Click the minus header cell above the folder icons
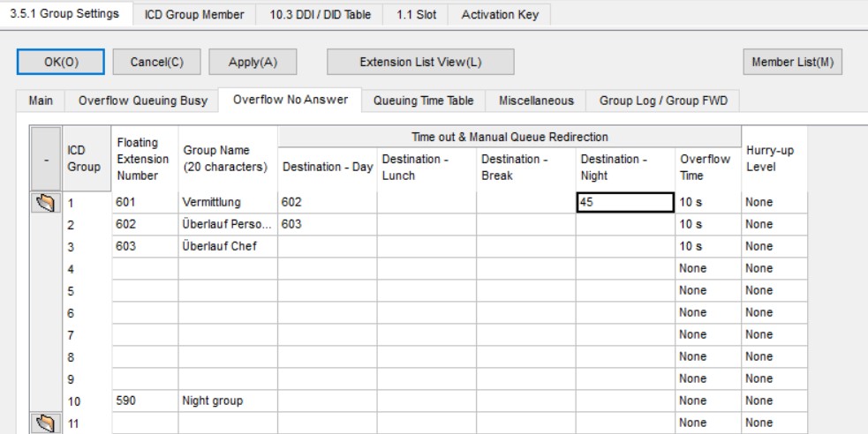868x434 pixels. point(46,160)
